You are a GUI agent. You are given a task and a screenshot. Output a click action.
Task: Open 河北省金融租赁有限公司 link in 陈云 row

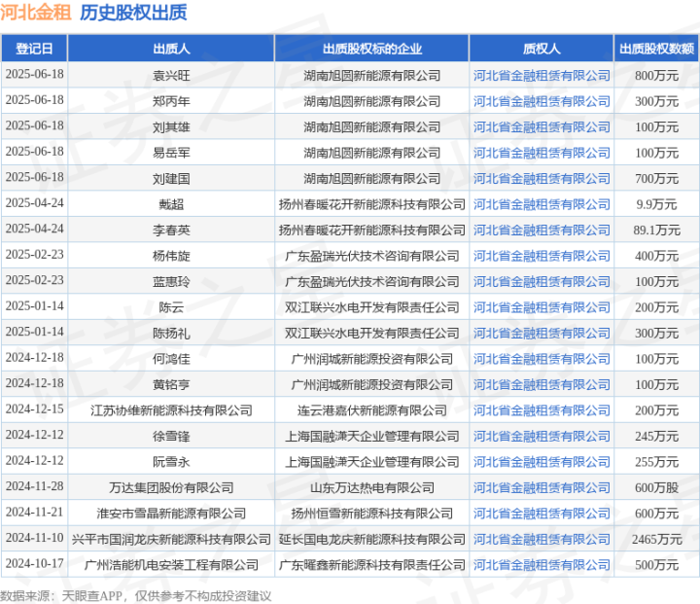coord(542,307)
